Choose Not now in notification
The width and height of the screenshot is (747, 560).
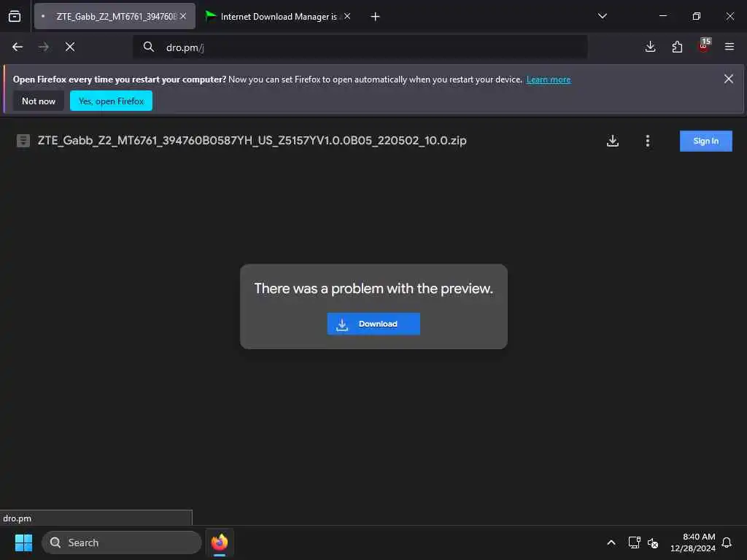point(39,101)
